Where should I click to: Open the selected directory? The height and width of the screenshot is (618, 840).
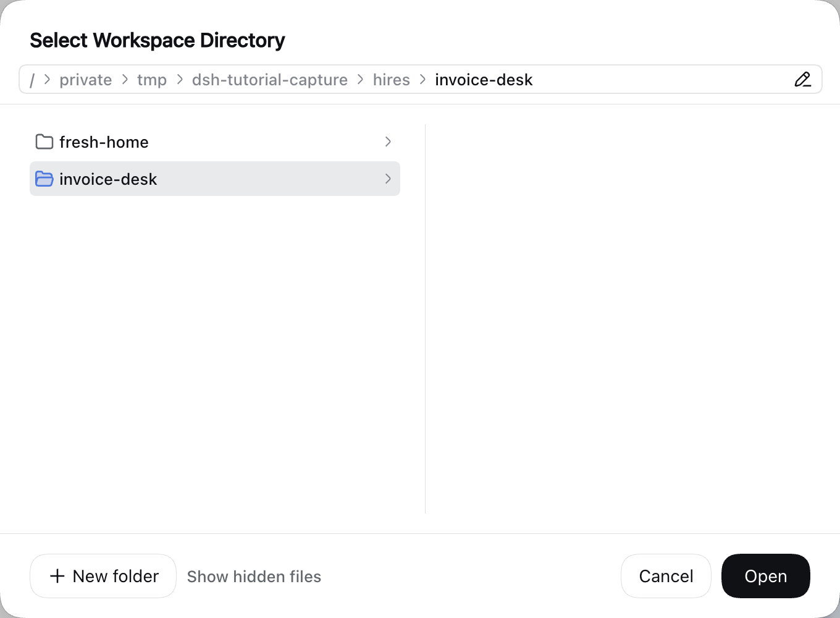click(x=766, y=576)
